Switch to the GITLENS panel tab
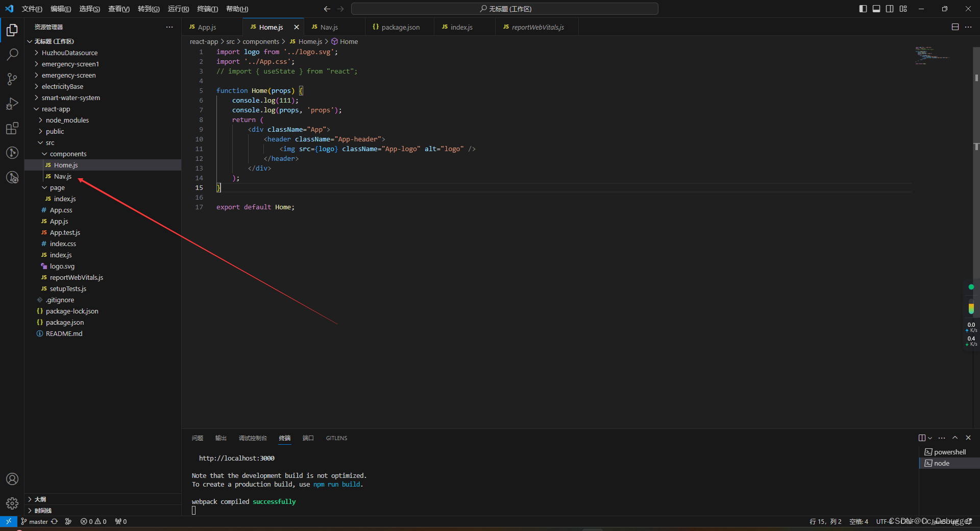Image resolution: width=980 pixels, height=531 pixels. [x=336, y=438]
